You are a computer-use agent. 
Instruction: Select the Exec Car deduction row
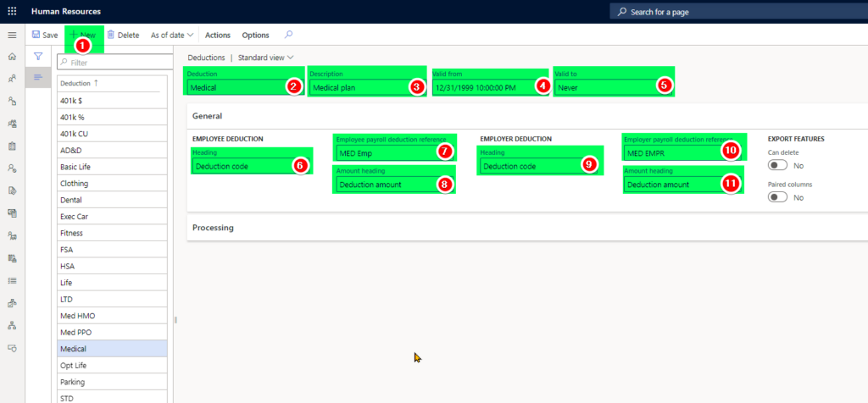point(113,217)
